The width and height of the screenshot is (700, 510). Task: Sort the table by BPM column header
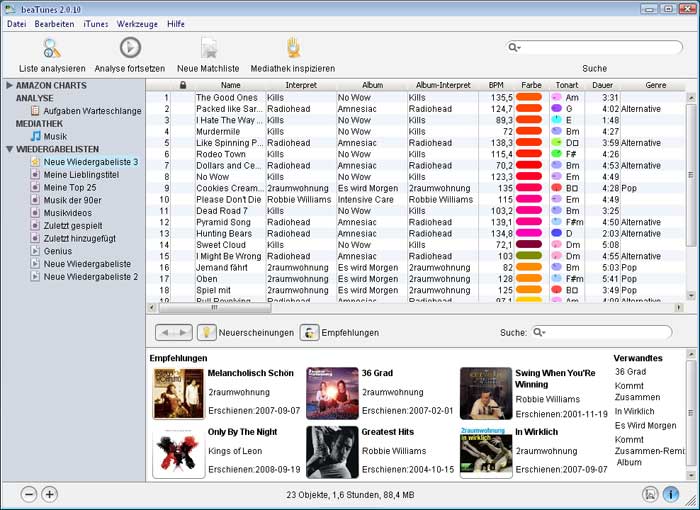(496, 85)
